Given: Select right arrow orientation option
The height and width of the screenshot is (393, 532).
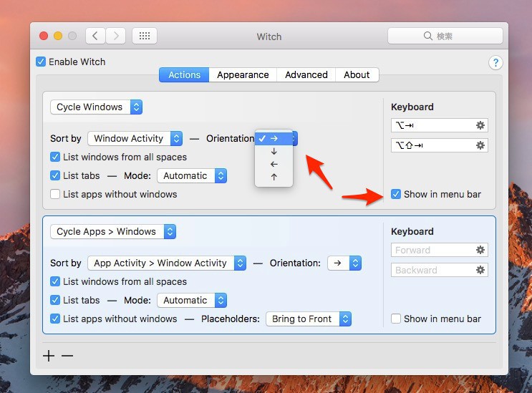Looking at the screenshot, I should (274, 138).
